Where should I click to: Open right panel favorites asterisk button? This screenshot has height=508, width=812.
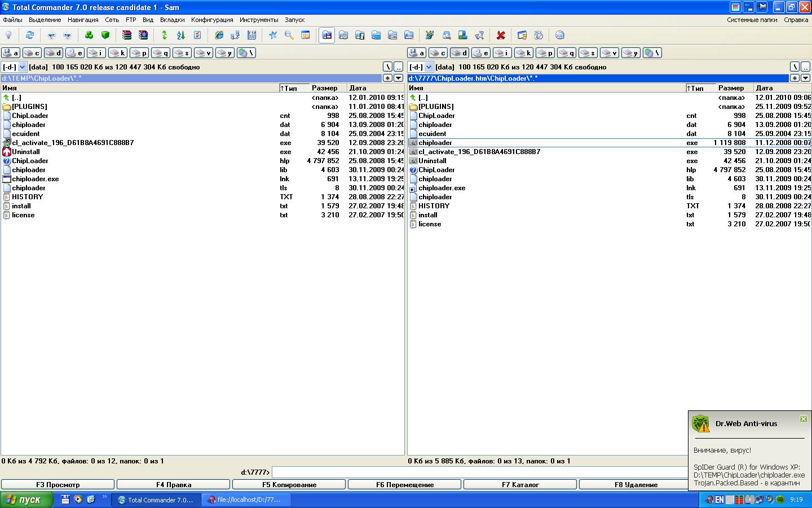[794, 78]
